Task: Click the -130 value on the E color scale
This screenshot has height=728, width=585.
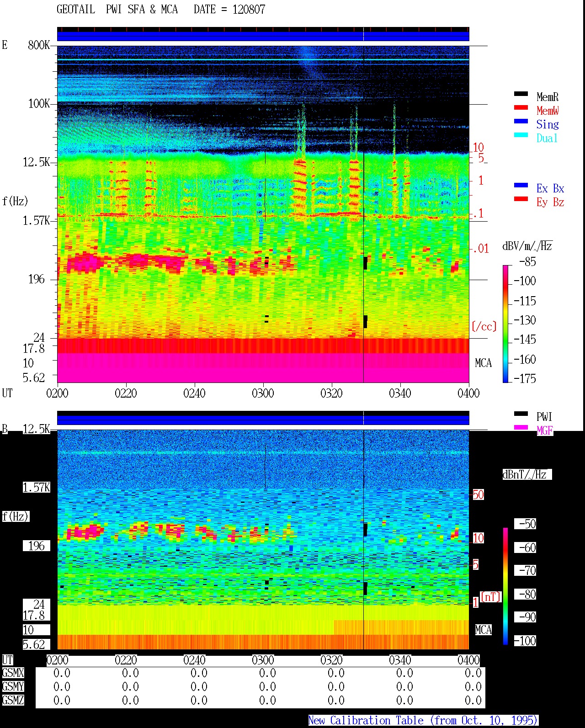Action: click(525, 320)
